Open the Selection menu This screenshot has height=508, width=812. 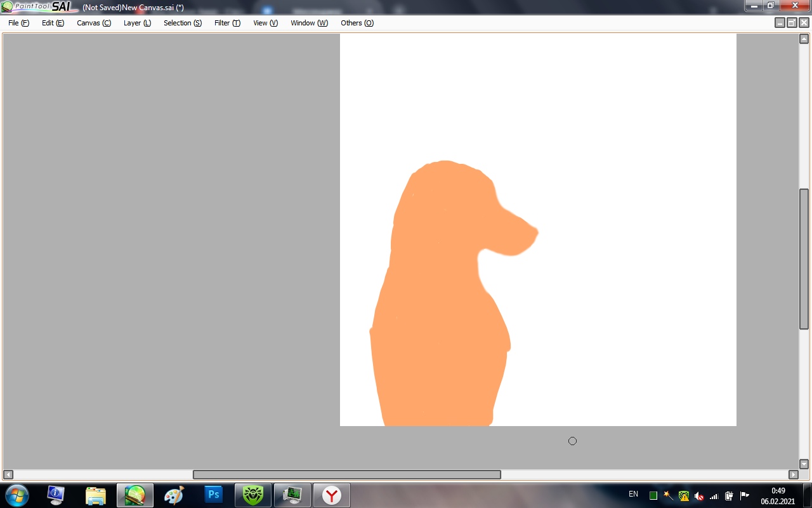pos(183,23)
